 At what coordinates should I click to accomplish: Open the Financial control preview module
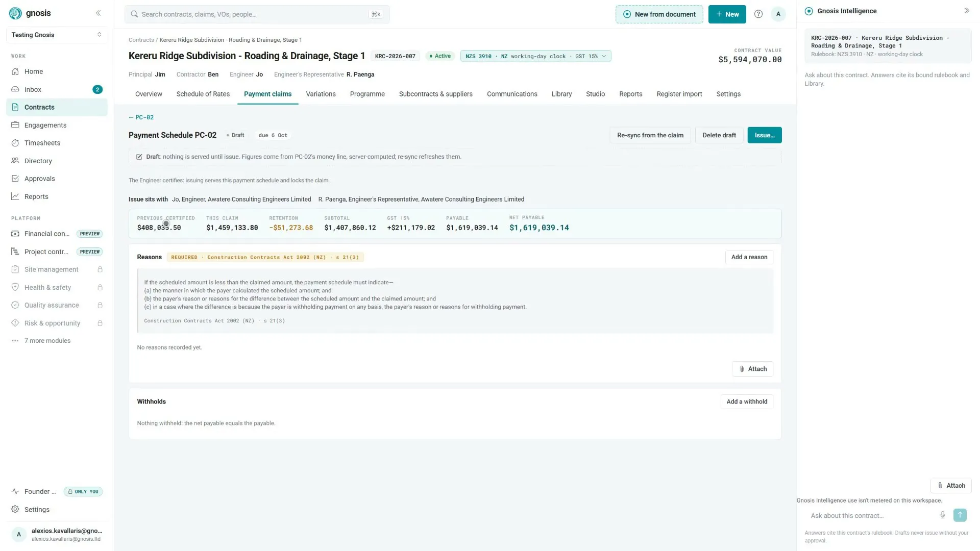pos(57,234)
